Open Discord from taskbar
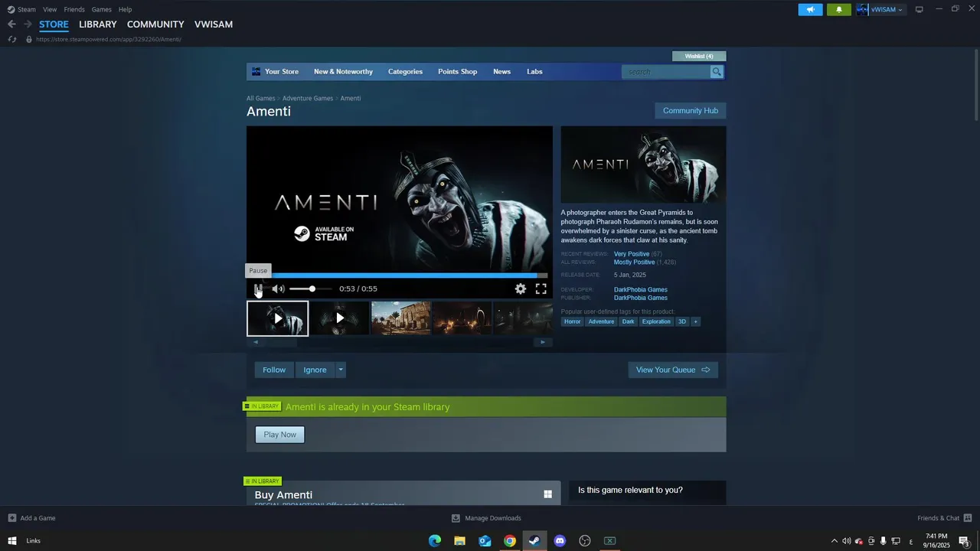Screen dimensions: 980x551 pyautogui.click(x=560, y=541)
